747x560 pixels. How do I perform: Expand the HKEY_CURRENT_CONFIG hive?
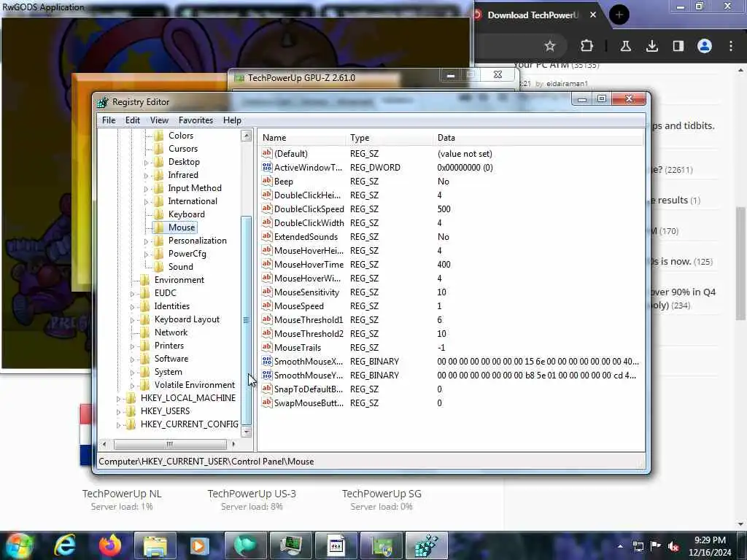pos(119,425)
